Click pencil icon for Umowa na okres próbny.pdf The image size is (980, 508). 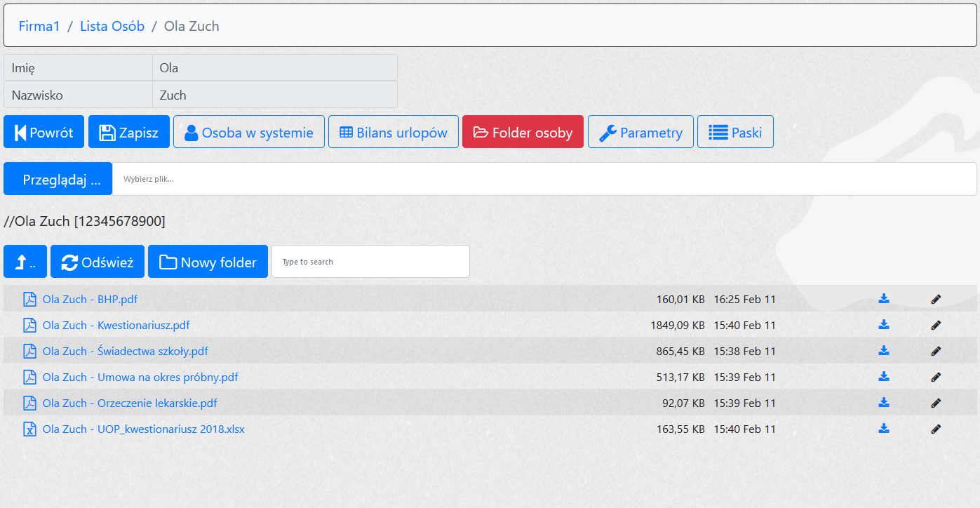tap(936, 377)
